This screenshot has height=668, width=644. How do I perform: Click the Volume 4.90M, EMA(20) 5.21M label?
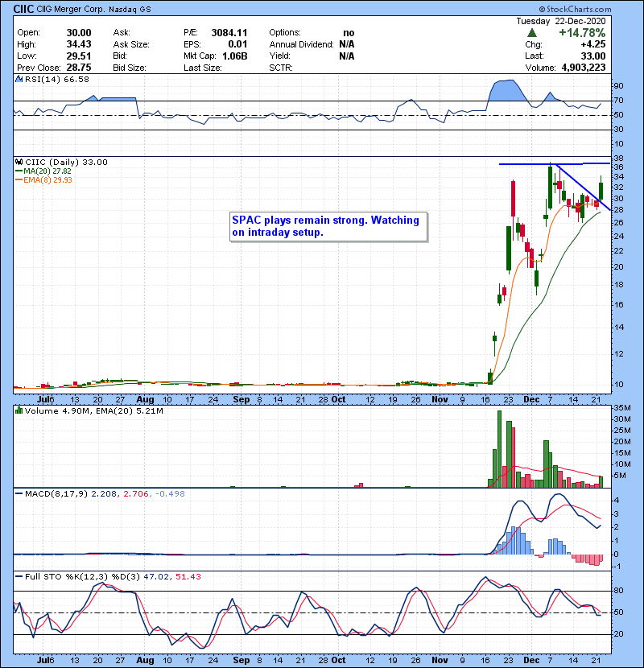click(94, 410)
